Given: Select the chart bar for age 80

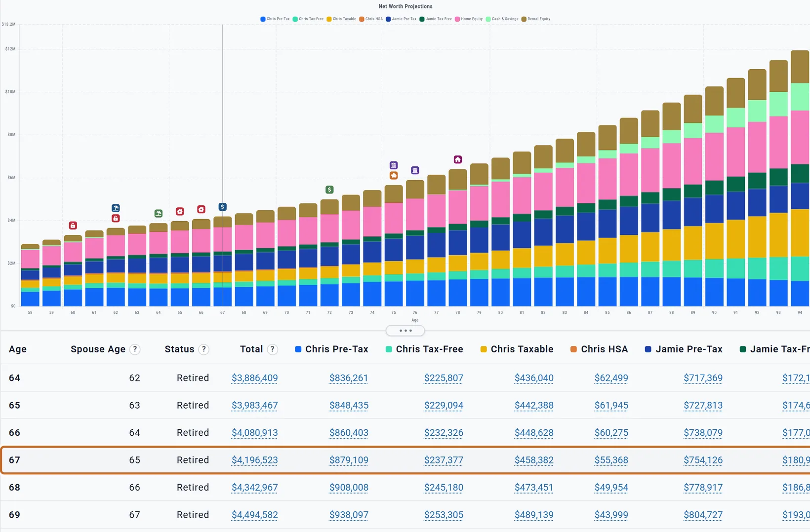Looking at the screenshot, I should (500, 232).
